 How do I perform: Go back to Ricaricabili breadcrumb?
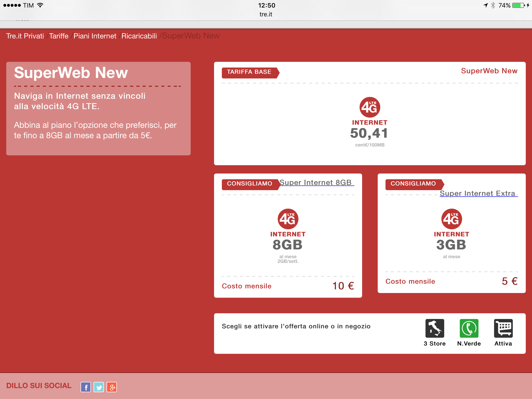[139, 36]
